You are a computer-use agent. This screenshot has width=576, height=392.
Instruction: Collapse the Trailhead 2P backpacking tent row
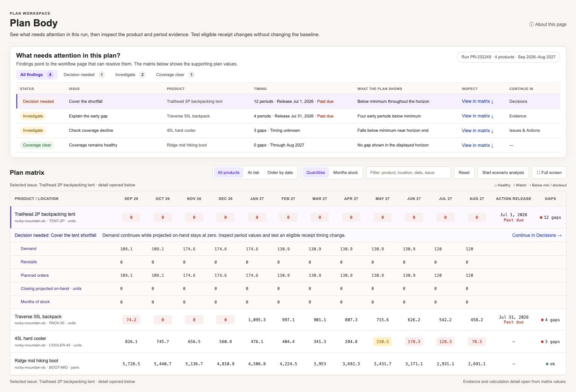click(x=288, y=217)
